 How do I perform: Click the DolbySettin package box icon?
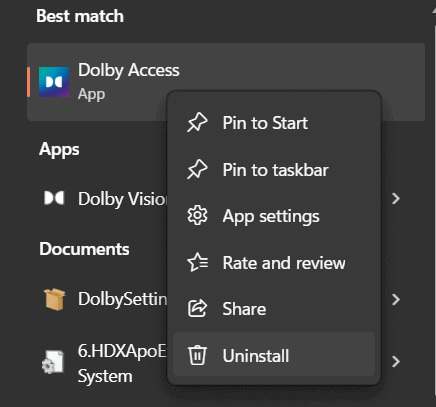coord(55,299)
